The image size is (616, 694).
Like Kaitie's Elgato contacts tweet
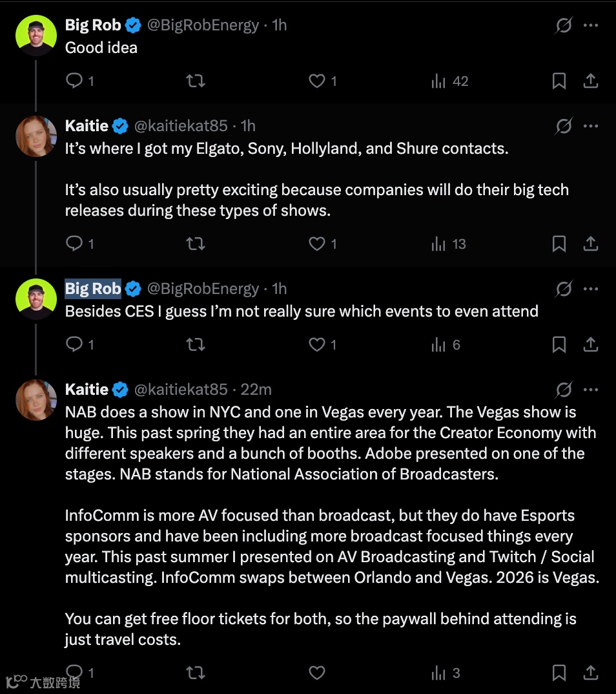point(316,244)
